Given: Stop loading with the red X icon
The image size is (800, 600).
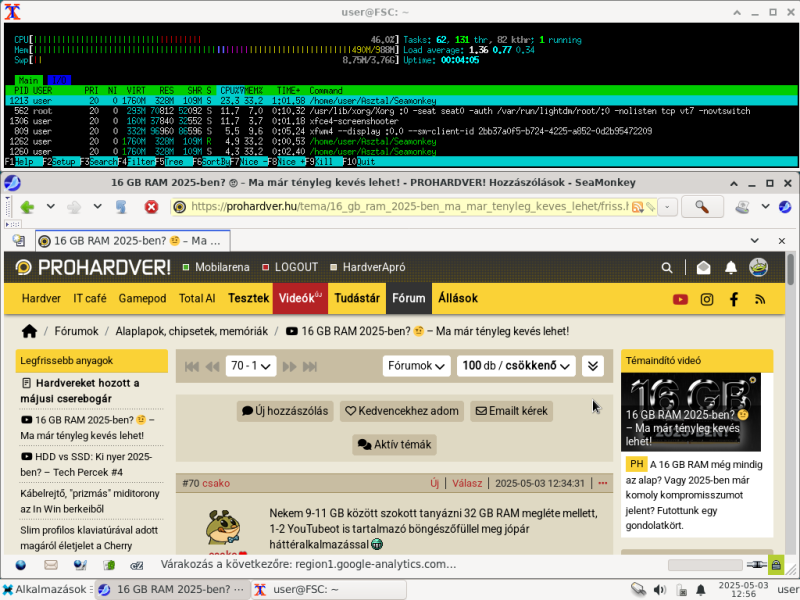Looking at the screenshot, I should [151, 207].
